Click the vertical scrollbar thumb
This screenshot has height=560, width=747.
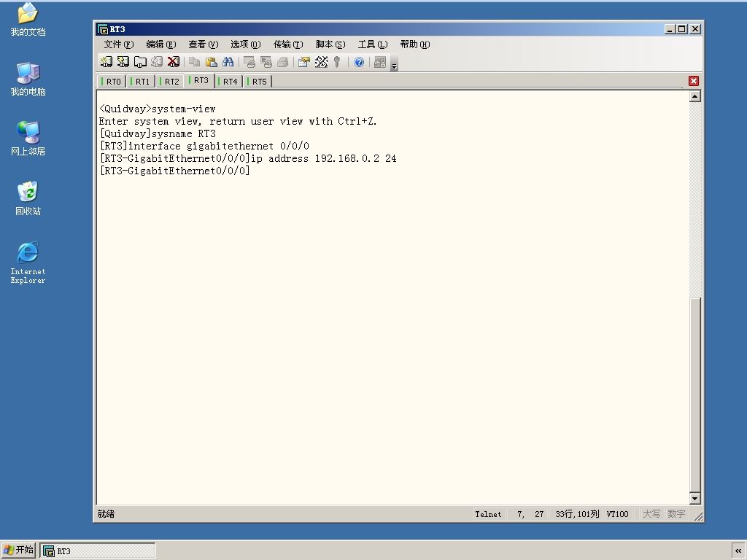695,395
